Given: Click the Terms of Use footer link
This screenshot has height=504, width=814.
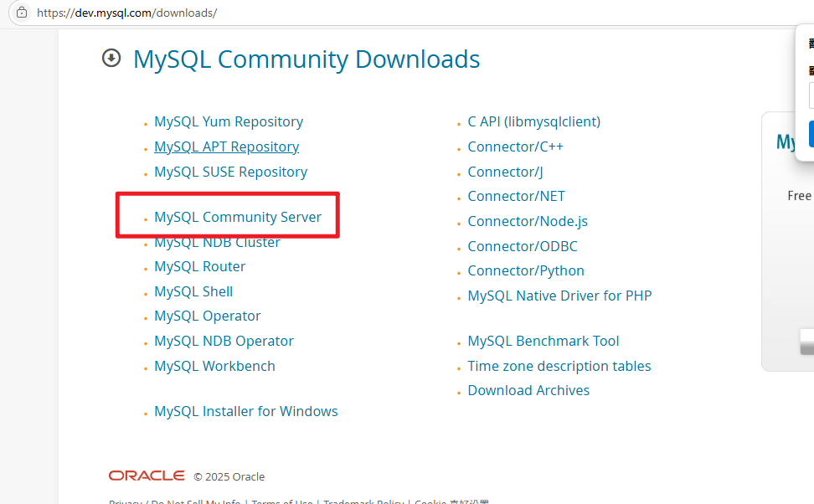Looking at the screenshot, I should 282,501.
